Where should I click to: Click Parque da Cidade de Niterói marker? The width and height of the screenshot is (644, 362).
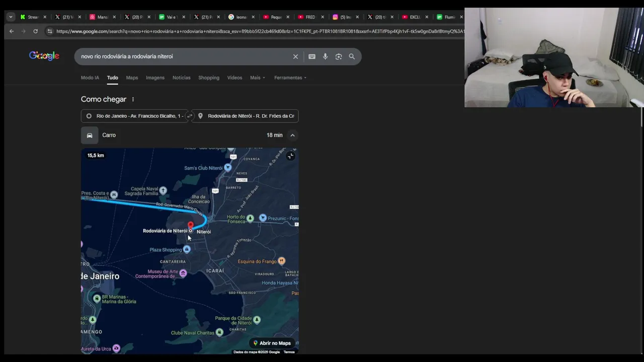pos(257,320)
